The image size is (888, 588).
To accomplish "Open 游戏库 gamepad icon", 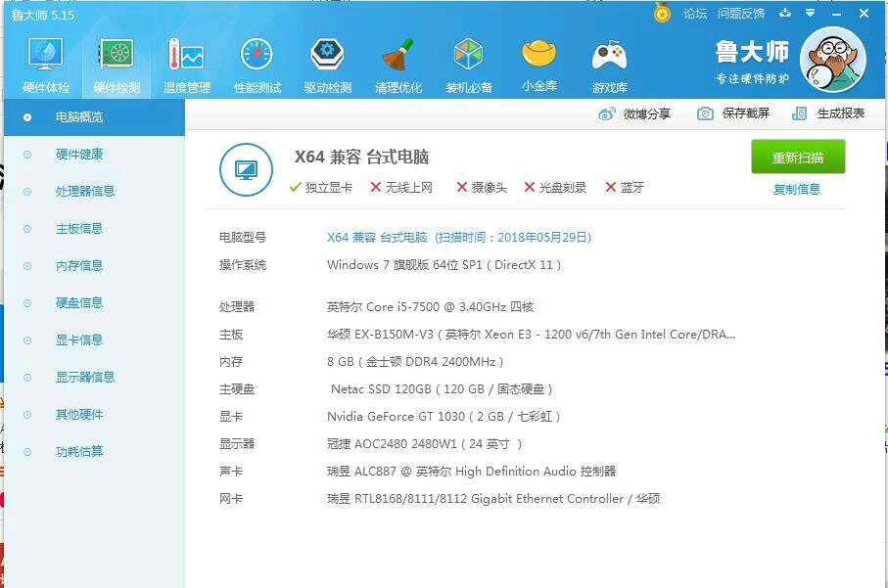I will pos(610,66).
